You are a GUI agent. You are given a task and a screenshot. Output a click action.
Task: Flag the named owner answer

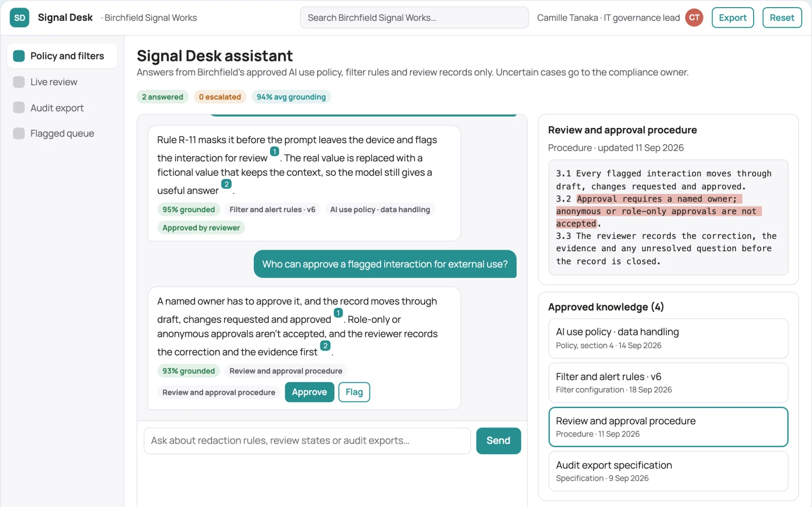click(354, 392)
